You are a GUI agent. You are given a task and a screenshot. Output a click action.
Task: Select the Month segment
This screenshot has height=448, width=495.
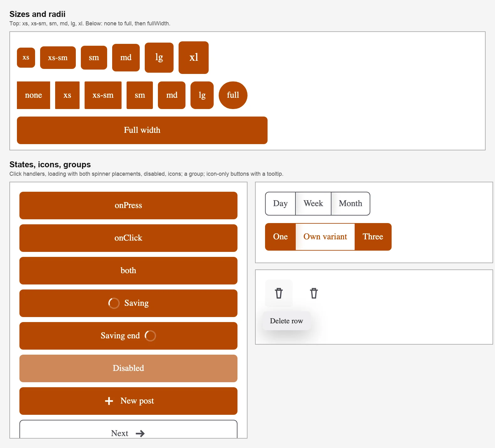[x=351, y=204]
